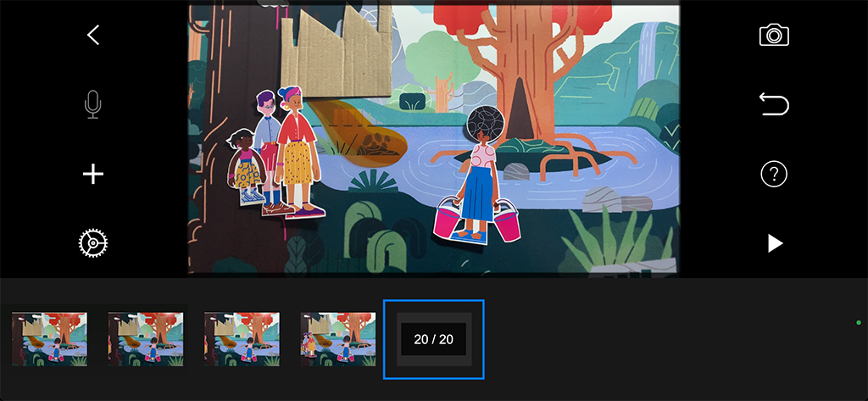Select the third visible frame thumbnail

coord(242,339)
